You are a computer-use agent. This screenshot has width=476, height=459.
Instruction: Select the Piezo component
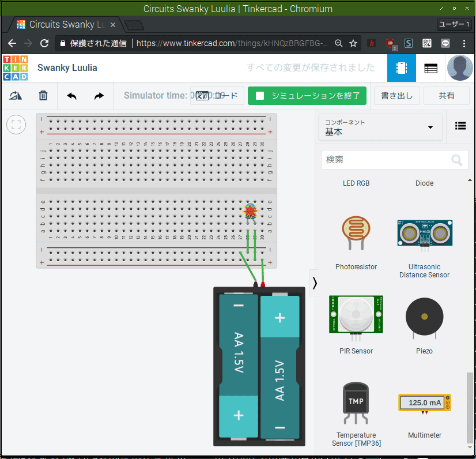pyautogui.click(x=424, y=325)
